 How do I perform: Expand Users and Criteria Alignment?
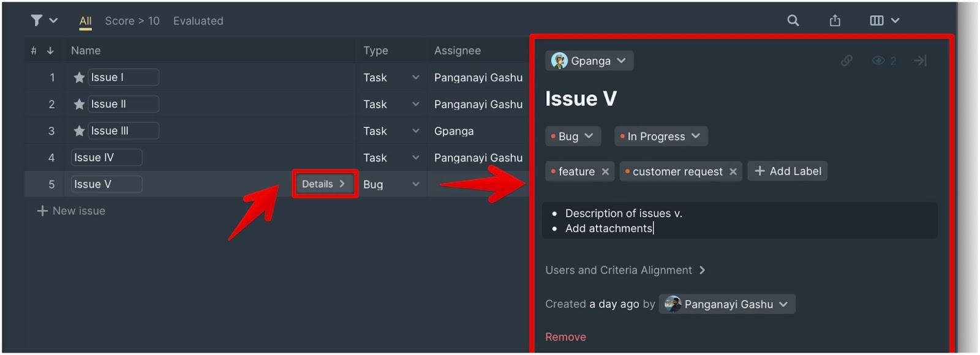tap(625, 270)
